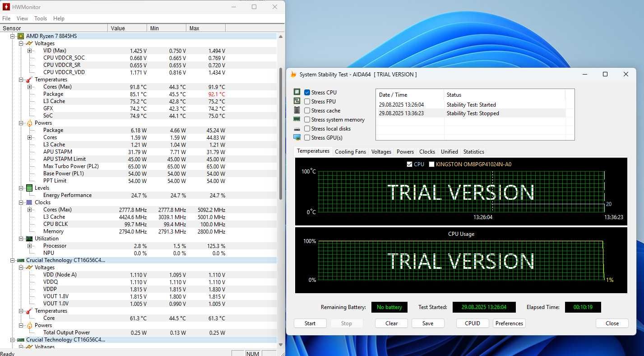
Task: Click the thermometer icon beside Ryzen Temperatures
Action: point(29,80)
